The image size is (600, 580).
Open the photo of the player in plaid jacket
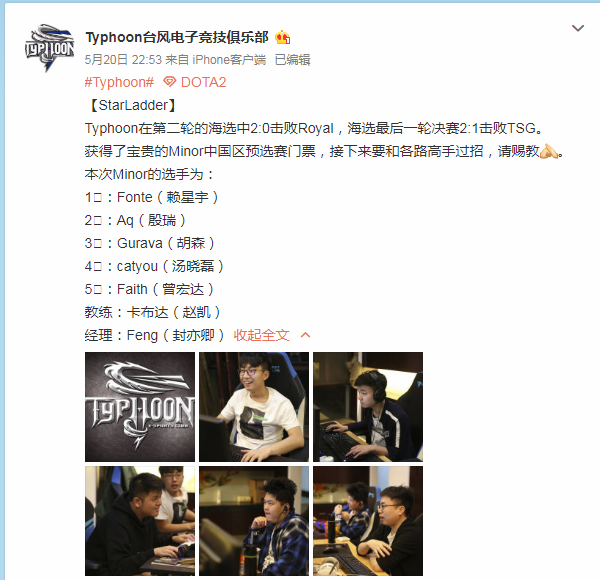click(254, 521)
